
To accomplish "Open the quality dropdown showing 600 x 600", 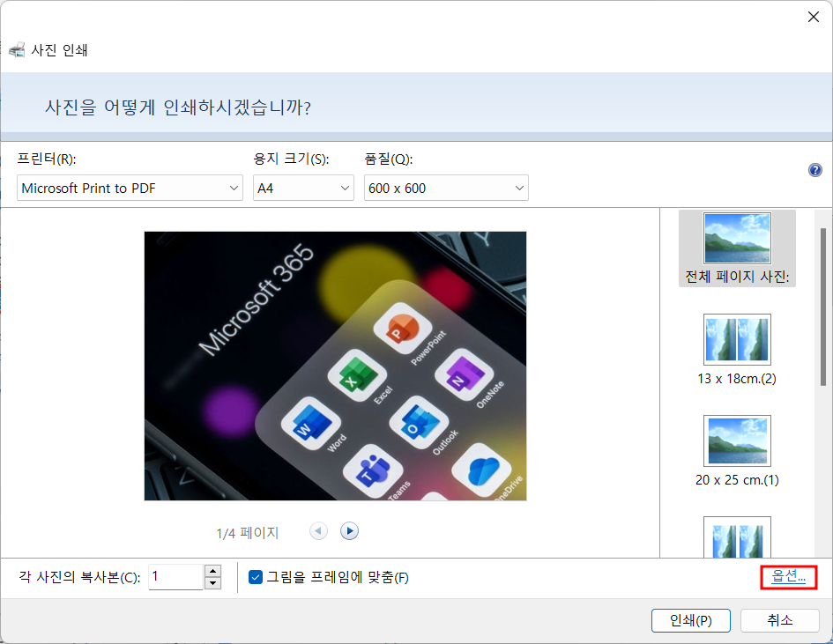I will [446, 188].
